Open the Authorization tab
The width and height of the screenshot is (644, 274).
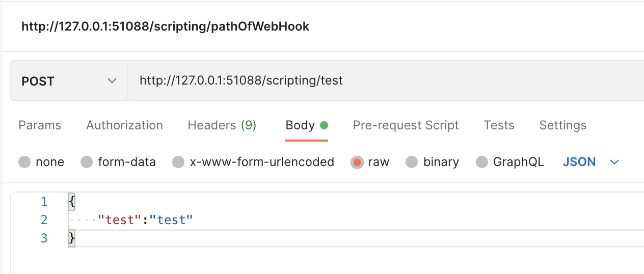124,125
